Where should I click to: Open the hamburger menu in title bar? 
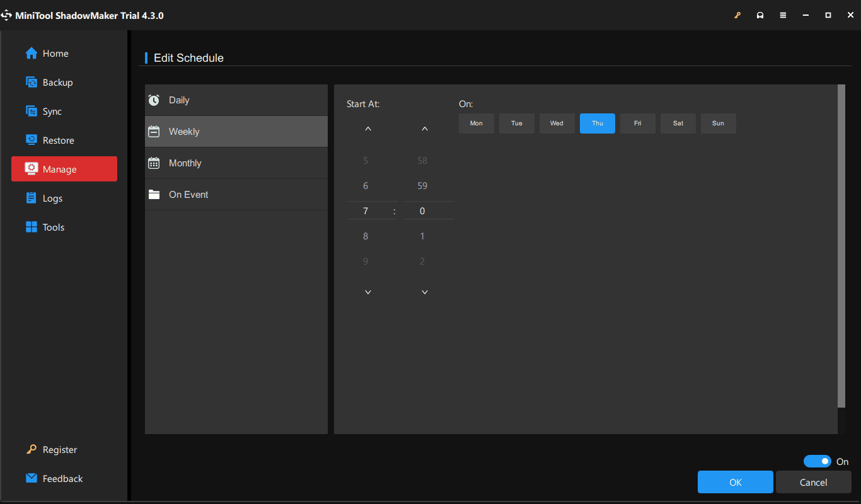tap(783, 15)
